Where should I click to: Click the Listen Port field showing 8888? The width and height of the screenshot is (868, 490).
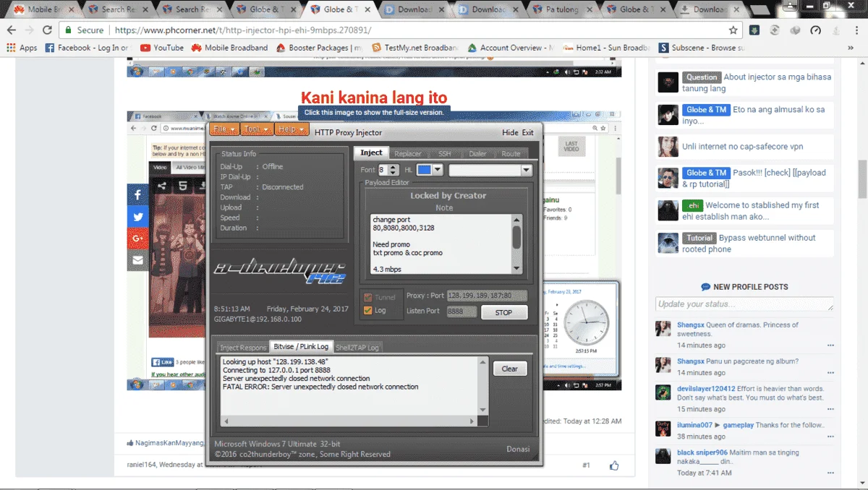tap(461, 311)
